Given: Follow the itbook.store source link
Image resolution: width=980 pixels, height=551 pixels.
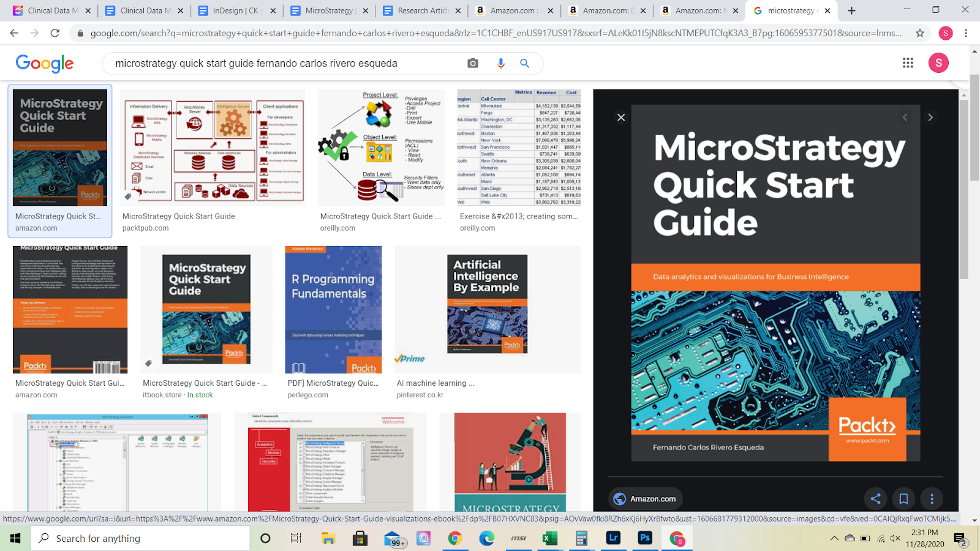Looking at the screenshot, I should tap(162, 395).
